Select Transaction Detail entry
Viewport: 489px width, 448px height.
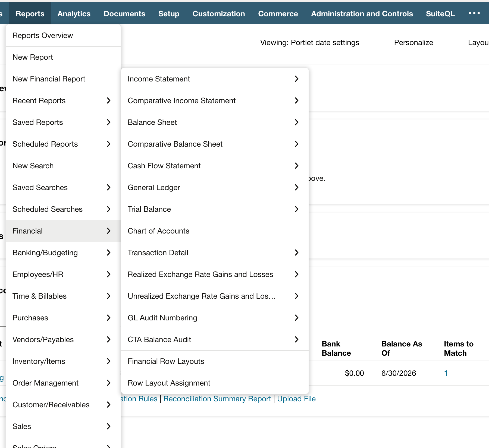pos(215,253)
